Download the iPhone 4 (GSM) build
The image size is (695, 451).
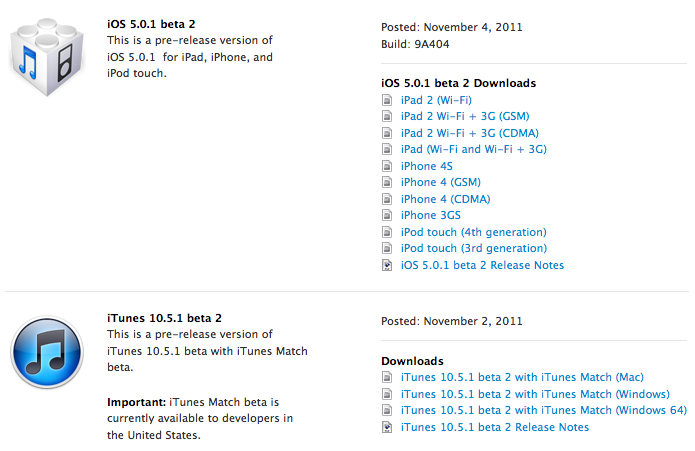click(440, 182)
